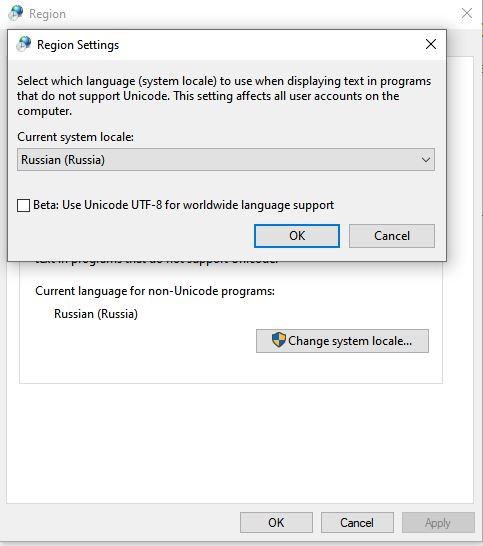Click "Russian (Russia)" under non-Unicode programs language
This screenshot has width=483, height=546.
point(96,314)
